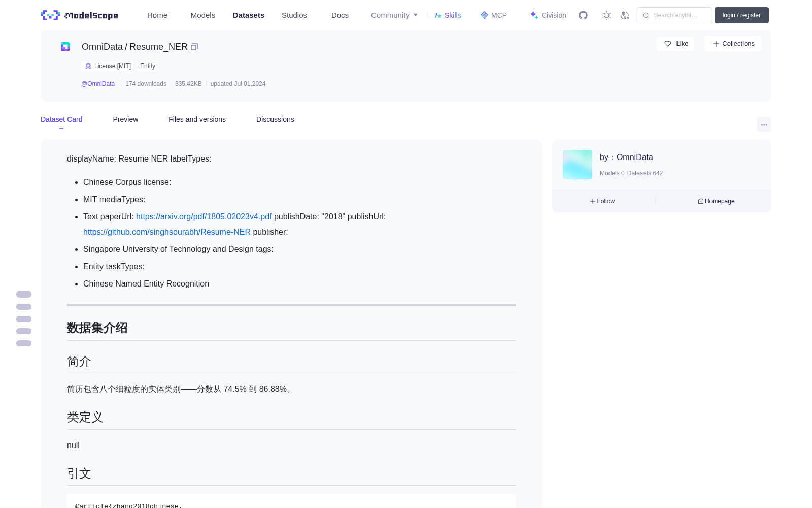Open Civision via its sparkle icon

pyautogui.click(x=534, y=15)
